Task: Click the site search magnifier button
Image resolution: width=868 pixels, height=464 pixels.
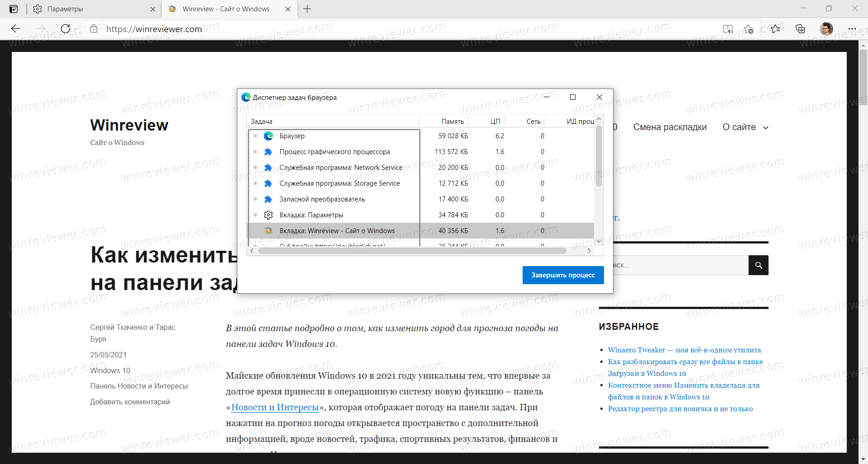Action: pos(759,265)
